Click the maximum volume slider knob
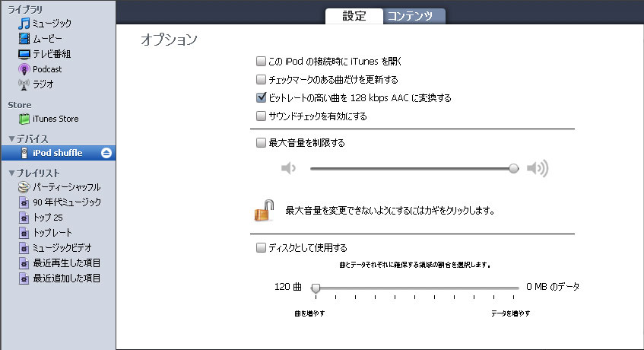This screenshot has height=350, width=644. (x=513, y=168)
